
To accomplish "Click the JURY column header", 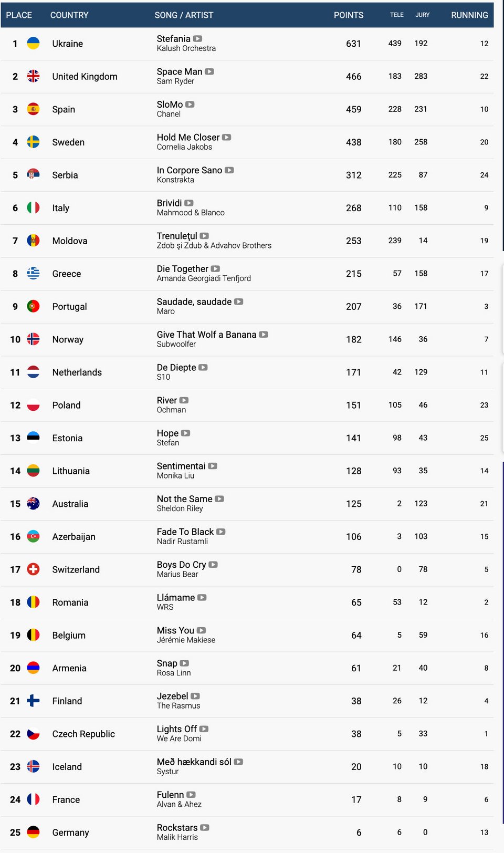I will [x=423, y=15].
